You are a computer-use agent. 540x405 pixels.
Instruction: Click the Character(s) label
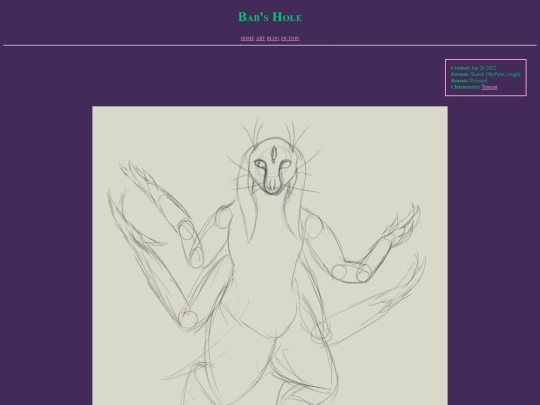(x=465, y=87)
